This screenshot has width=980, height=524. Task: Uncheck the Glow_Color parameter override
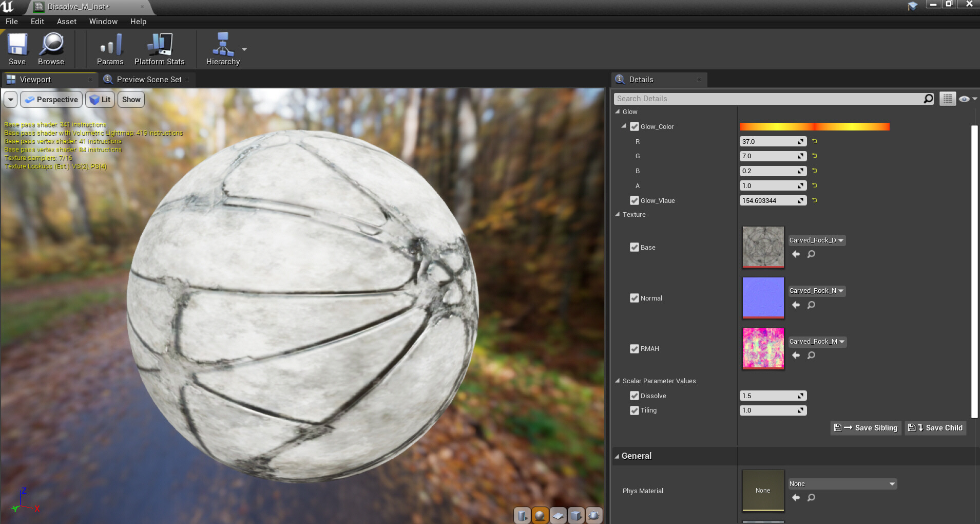[635, 126]
